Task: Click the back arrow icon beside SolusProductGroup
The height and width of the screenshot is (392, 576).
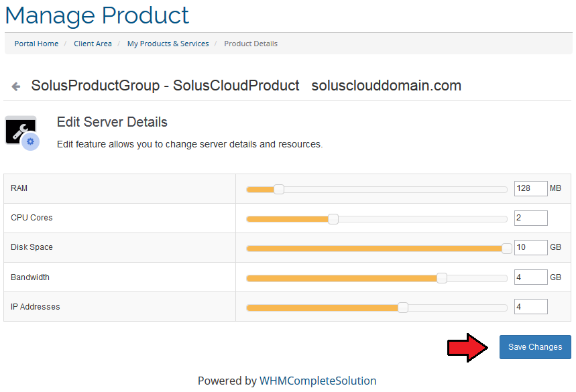Action: point(16,86)
